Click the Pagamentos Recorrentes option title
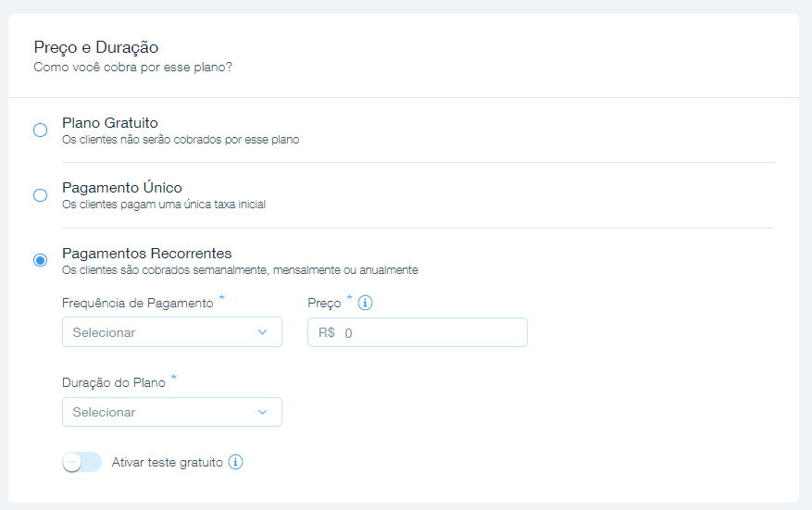Screen dimensions: 812x510 tap(147, 254)
